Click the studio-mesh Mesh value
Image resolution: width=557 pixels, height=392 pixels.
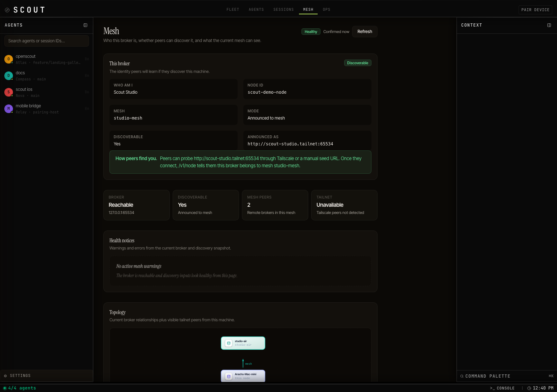click(x=128, y=118)
